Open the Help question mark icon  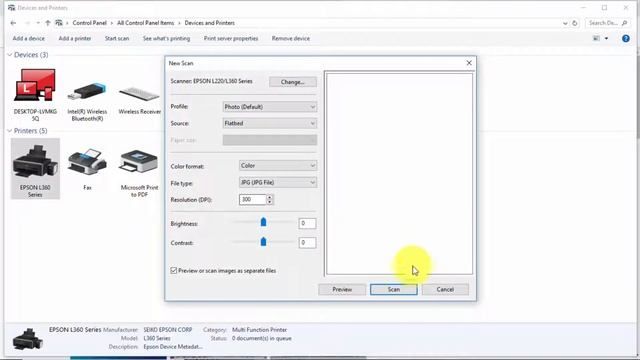coord(625,38)
